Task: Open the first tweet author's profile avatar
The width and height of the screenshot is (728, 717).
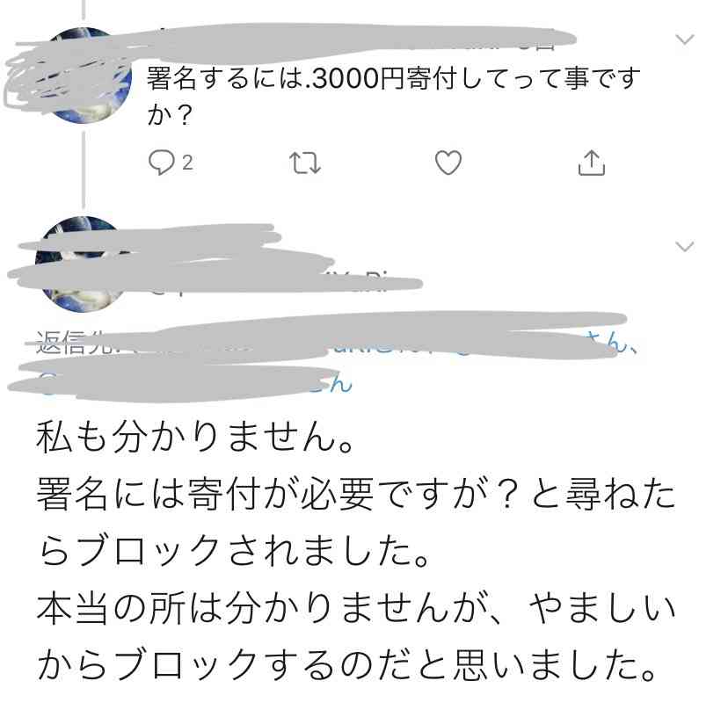Action: click(84, 76)
